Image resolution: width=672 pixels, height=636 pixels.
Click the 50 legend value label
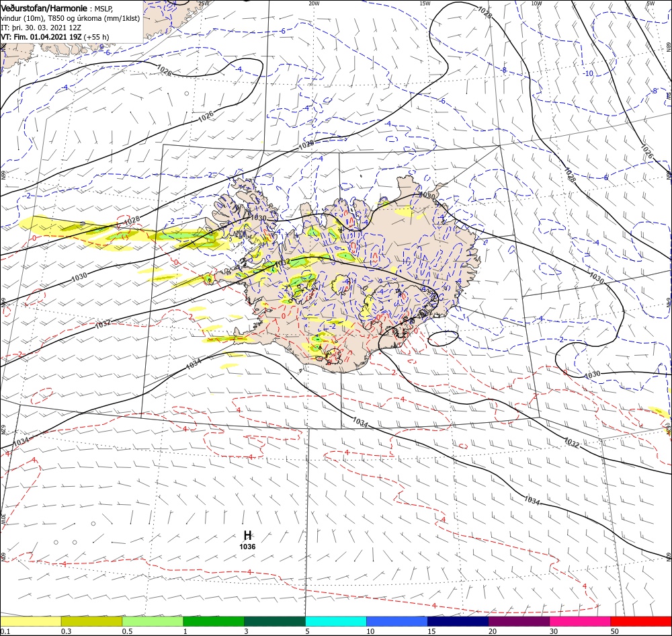[x=615, y=631]
